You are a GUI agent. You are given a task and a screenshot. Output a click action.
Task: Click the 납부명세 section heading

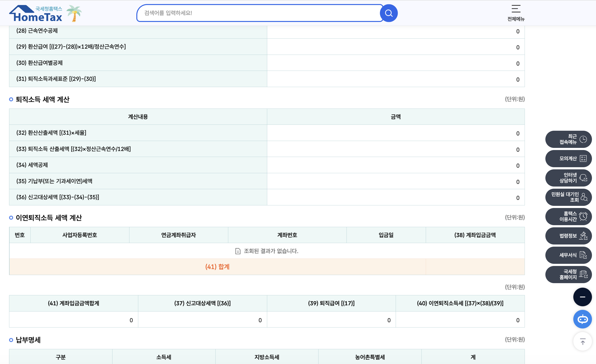pyautogui.click(x=28, y=340)
